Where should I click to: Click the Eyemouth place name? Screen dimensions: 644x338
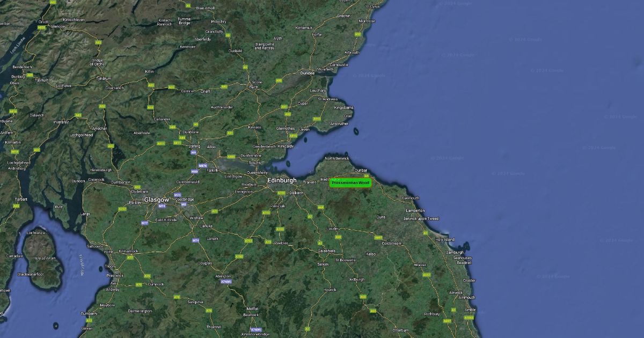point(411,198)
